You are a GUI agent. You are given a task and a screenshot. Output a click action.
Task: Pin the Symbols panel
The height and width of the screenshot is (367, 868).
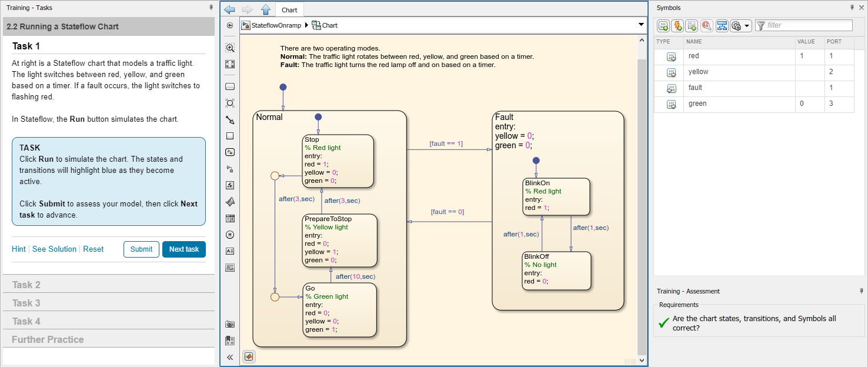tap(852, 7)
